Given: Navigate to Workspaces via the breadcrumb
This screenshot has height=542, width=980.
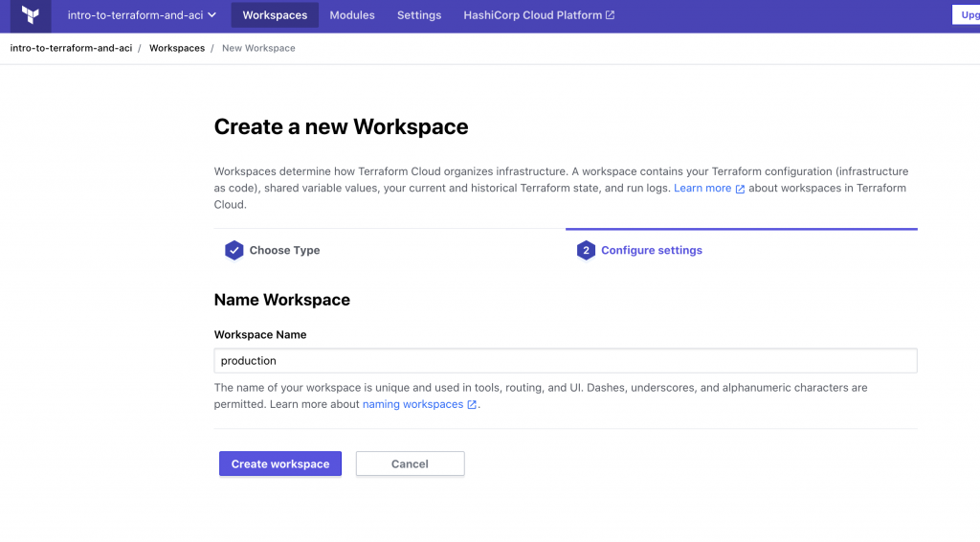Looking at the screenshot, I should (x=177, y=48).
